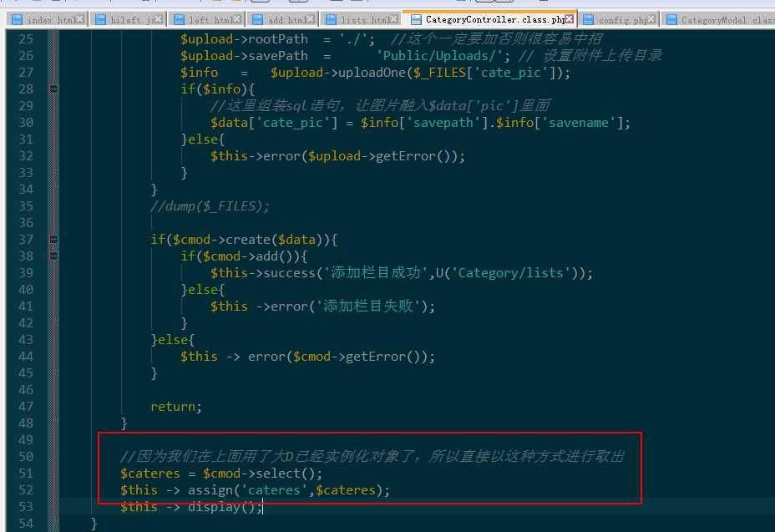
Task: Open the left.html tab
Action: click(x=206, y=19)
